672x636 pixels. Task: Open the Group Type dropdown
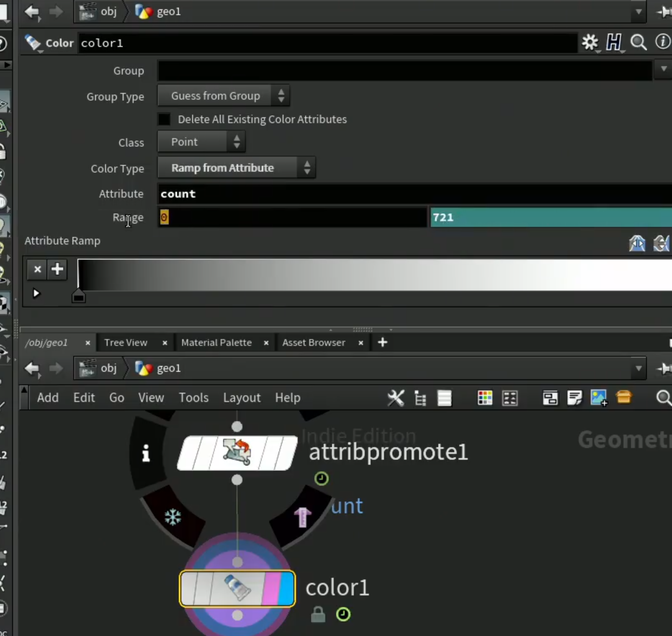(223, 96)
